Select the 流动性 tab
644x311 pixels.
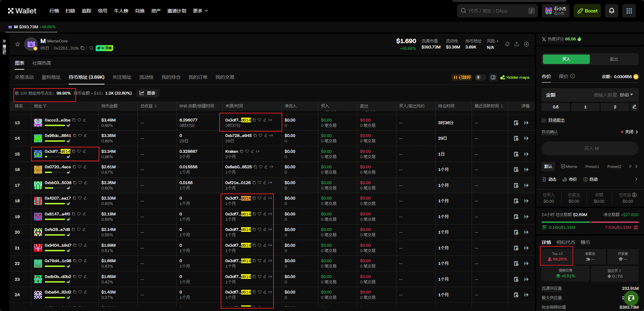coord(147,77)
